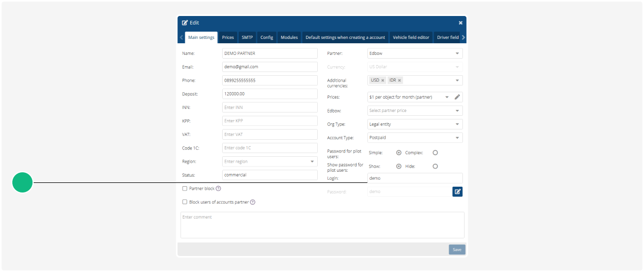Enable the Partner block checkbox
Image resolution: width=644 pixels, height=272 pixels.
[x=185, y=189]
